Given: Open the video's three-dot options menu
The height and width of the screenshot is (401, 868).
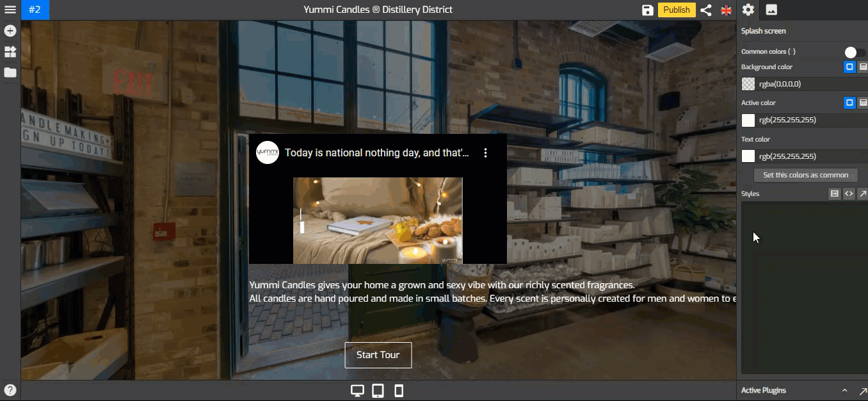Looking at the screenshot, I should (x=486, y=152).
